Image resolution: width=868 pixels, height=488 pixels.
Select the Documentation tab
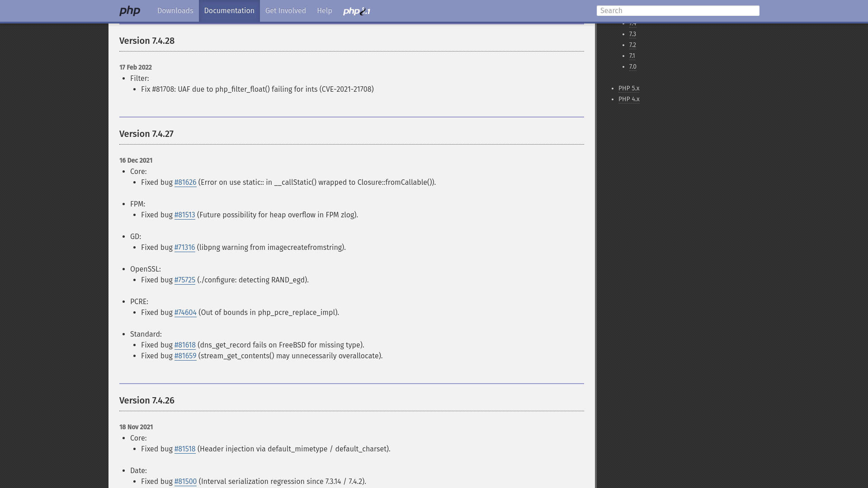[229, 11]
